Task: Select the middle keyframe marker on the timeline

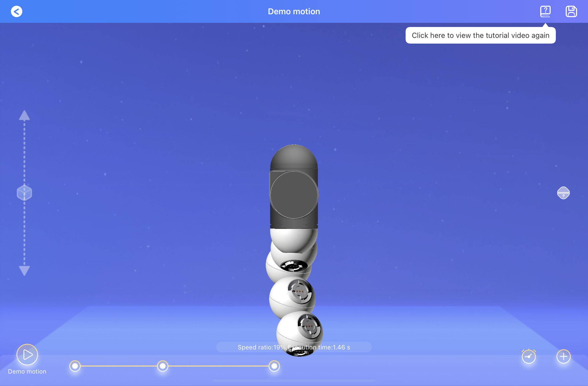Action: (163, 366)
